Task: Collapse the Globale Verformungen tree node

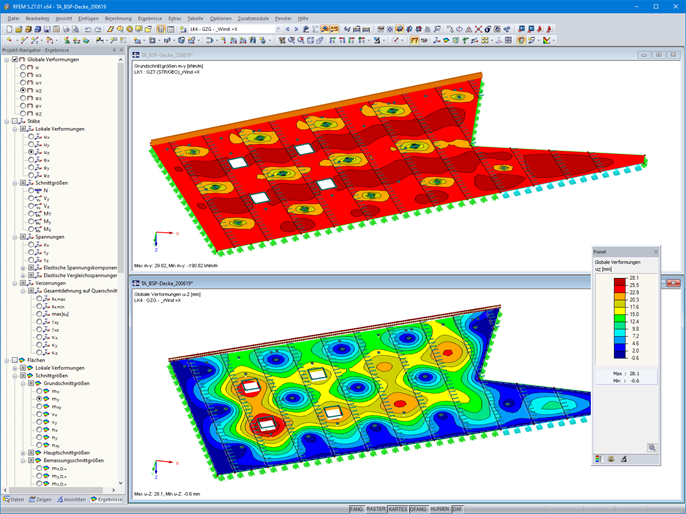Action: pos(7,59)
